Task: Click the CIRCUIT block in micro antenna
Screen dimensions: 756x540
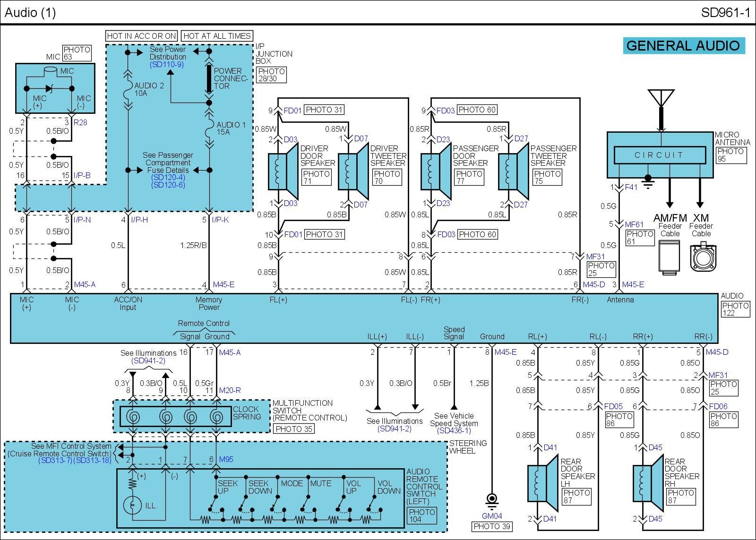Action: (x=659, y=155)
